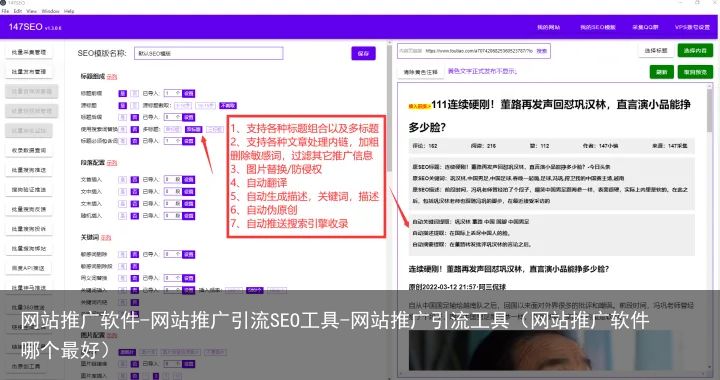Open the Help menu

click(x=69, y=11)
